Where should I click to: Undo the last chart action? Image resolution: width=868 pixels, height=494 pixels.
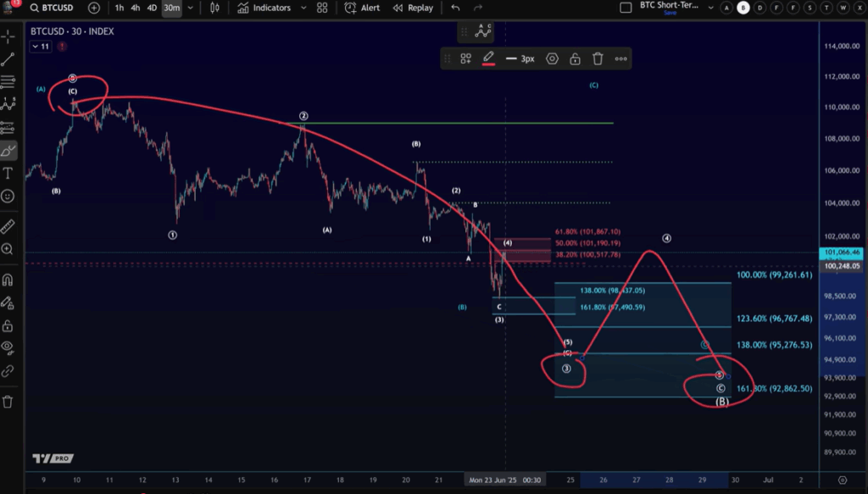pos(455,8)
